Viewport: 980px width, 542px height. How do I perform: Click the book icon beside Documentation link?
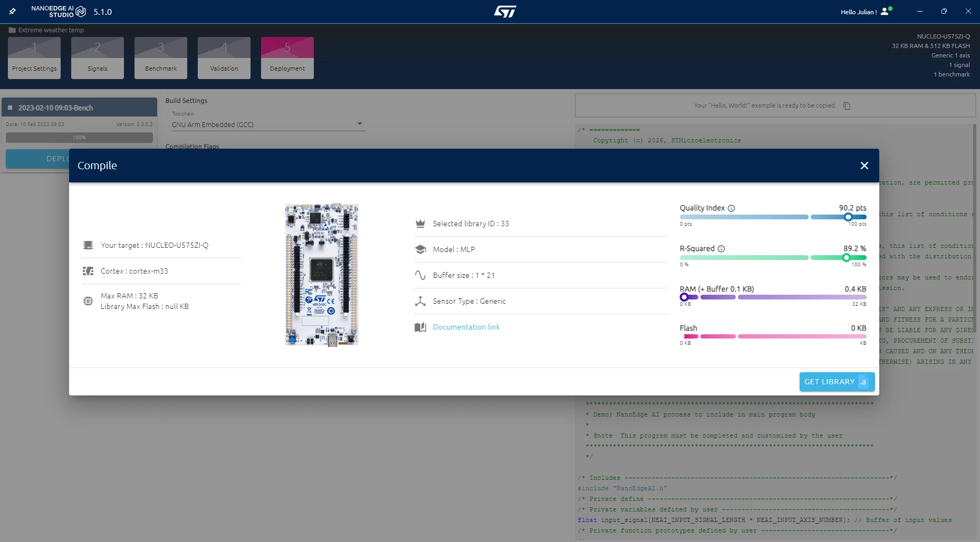[420, 327]
